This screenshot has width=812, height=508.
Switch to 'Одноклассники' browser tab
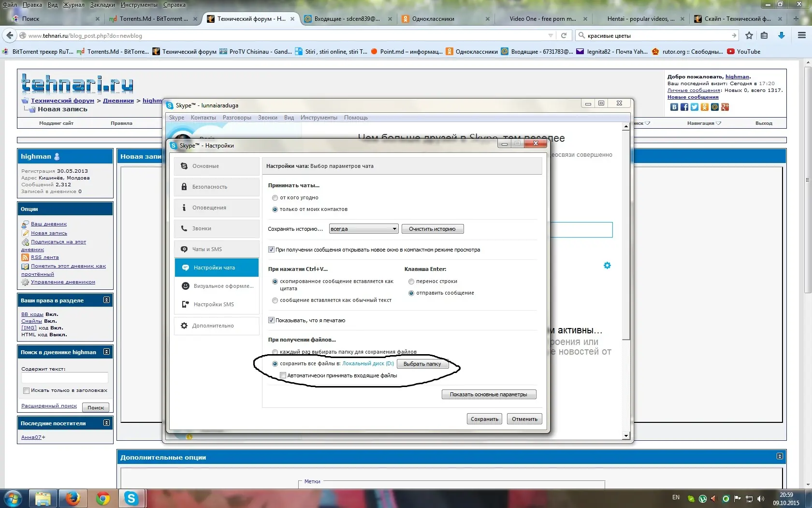point(445,19)
